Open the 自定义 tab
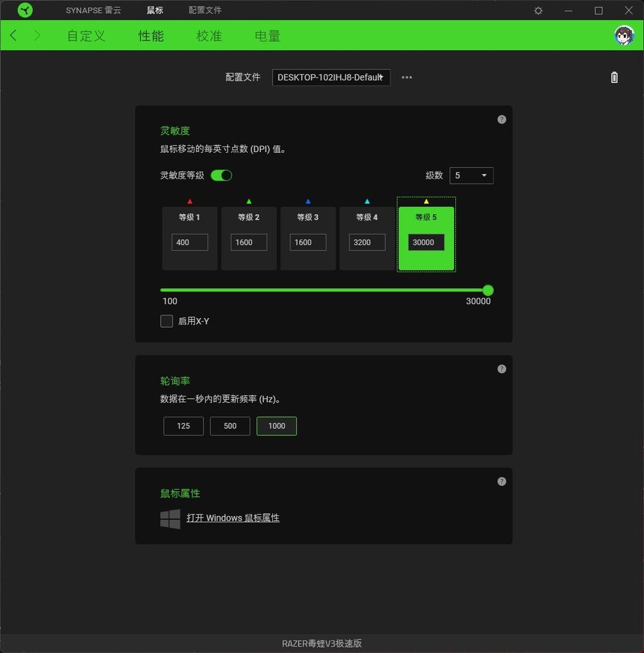This screenshot has height=653, width=644. 86,36
